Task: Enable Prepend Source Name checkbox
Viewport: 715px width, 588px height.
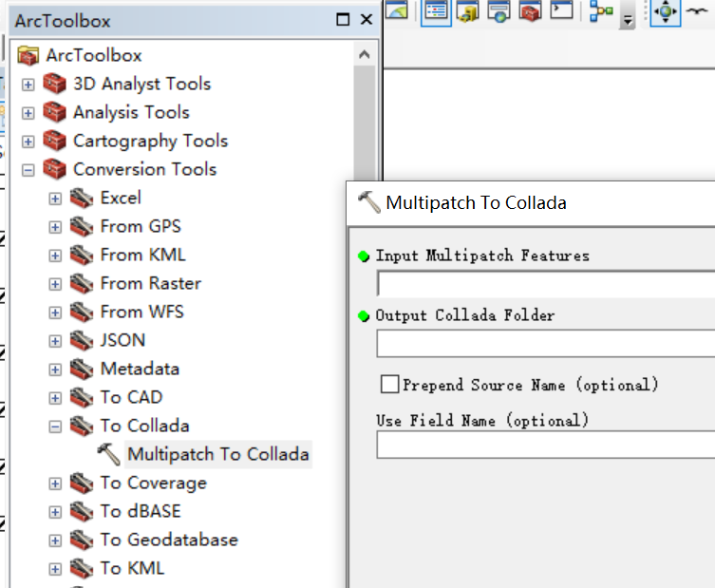Action: [390, 384]
